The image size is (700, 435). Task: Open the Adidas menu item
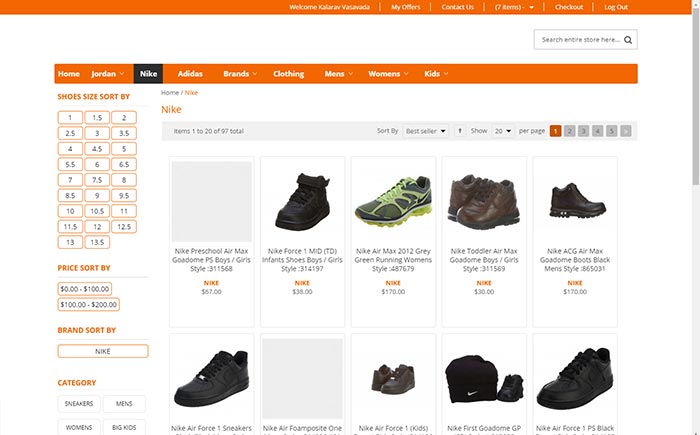point(190,74)
